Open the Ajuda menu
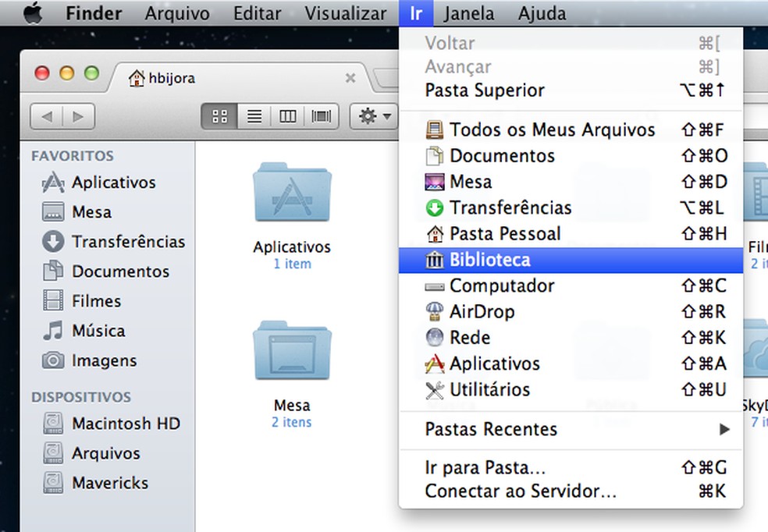Screen dimensions: 768x532 [542, 13]
